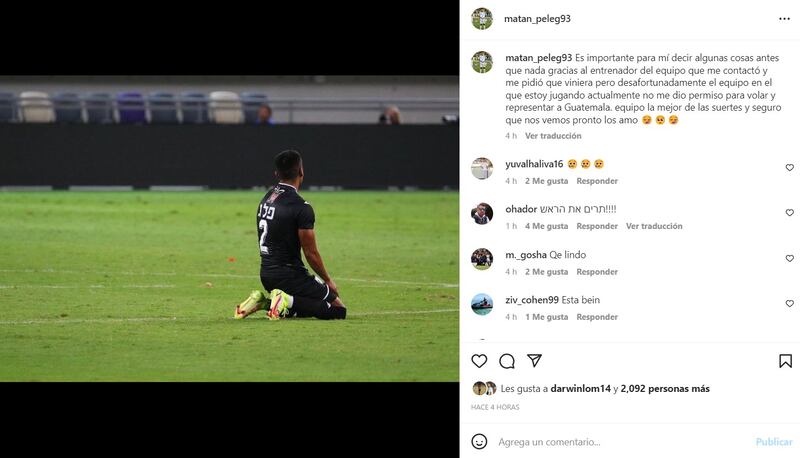Click 'Ver traducción' on ohador's comment
800x458 pixels.
[x=654, y=226]
